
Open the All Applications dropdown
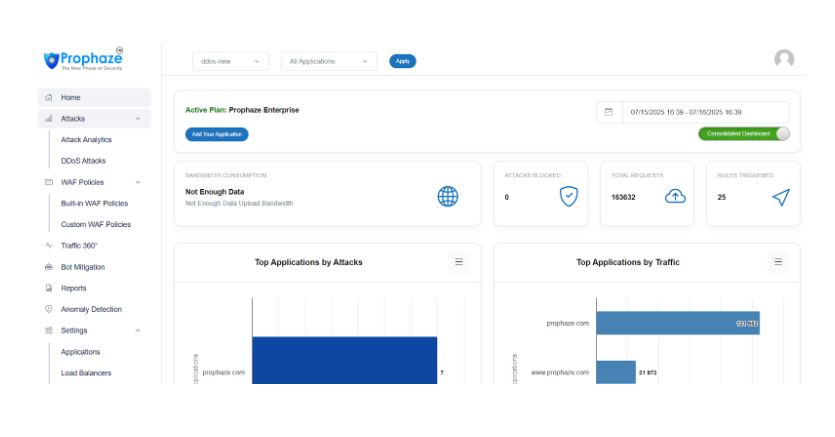[x=328, y=61]
